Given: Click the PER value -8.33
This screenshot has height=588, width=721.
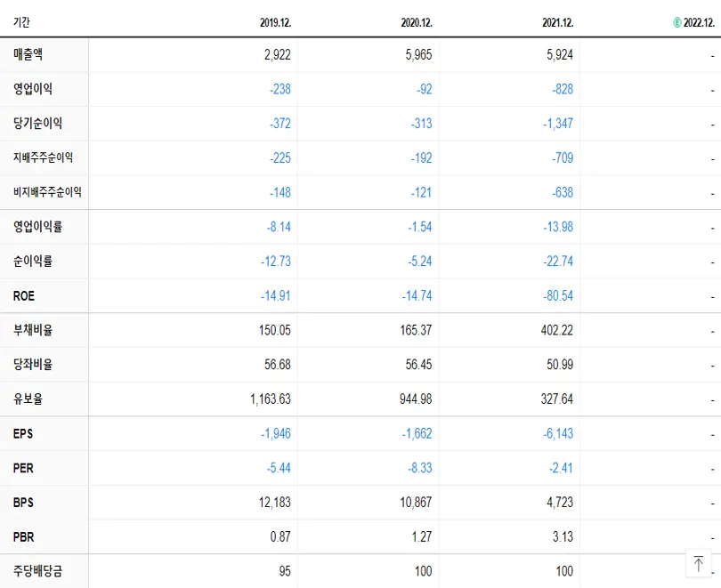Looking at the screenshot, I should (420, 468).
